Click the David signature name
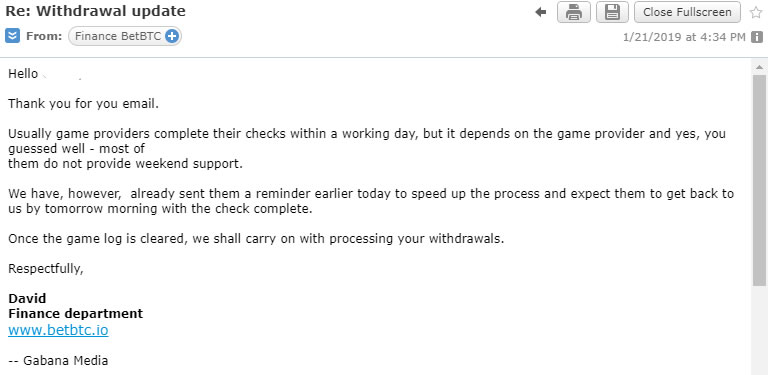 pos(27,299)
